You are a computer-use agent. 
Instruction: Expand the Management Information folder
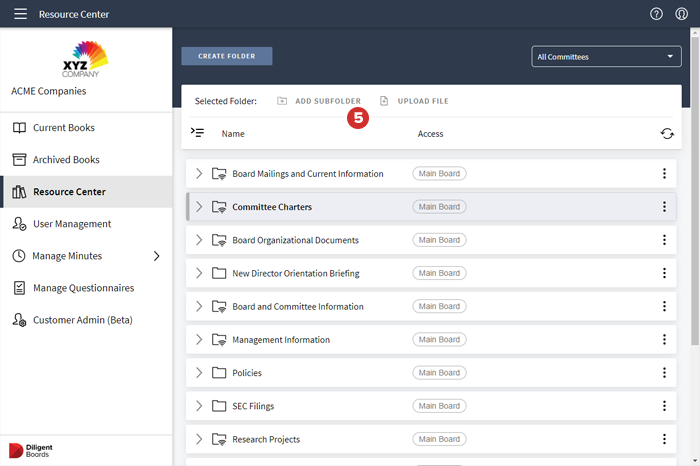[x=199, y=340]
